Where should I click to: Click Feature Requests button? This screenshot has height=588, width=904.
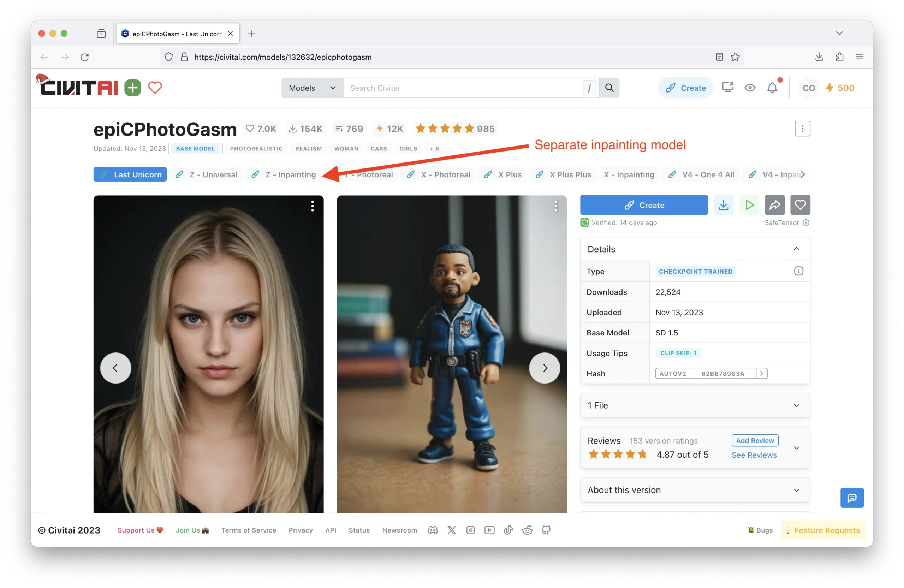823,530
